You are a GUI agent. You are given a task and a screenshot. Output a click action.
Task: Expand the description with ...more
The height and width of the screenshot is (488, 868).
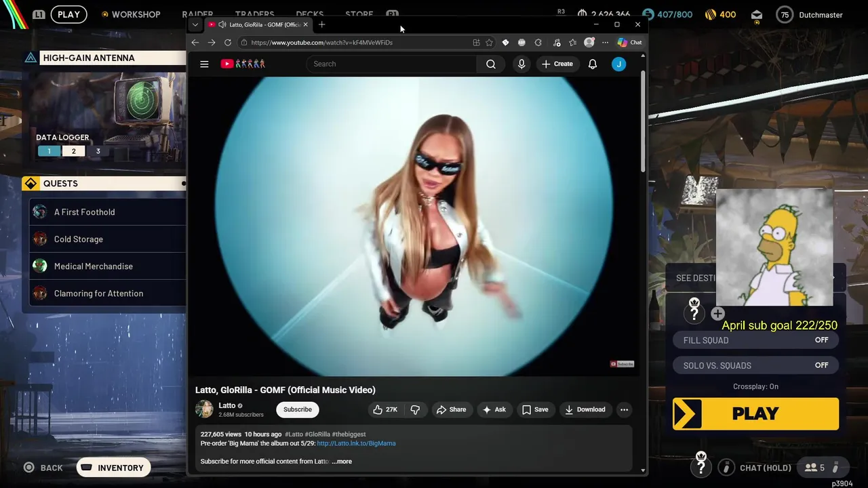342,462
